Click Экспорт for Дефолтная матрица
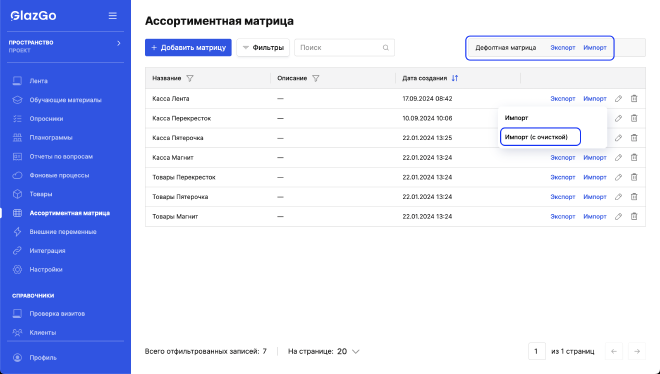 tap(563, 48)
